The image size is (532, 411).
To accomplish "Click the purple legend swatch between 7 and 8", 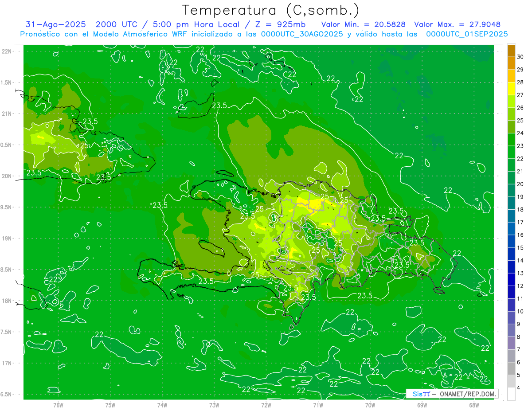I will (512, 344).
